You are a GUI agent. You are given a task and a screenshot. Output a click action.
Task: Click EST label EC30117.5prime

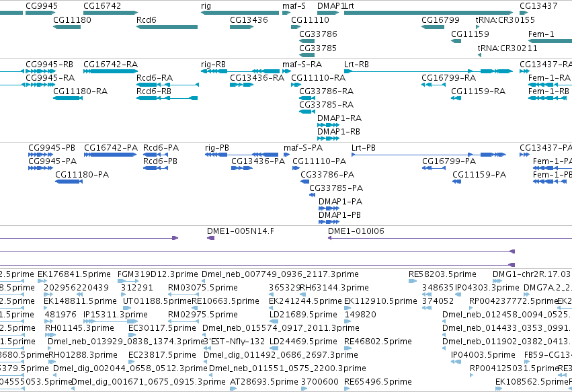(163, 327)
